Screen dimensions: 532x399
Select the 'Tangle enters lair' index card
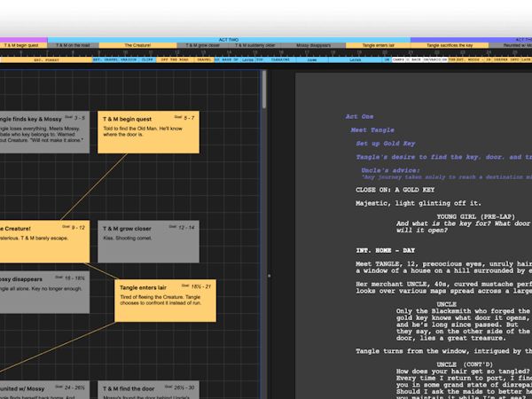(x=164, y=302)
